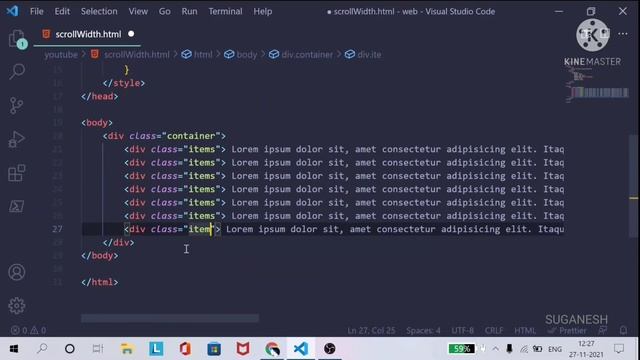Open the notifications bell in status bar
This screenshot has width=640, height=360.
[x=623, y=330]
